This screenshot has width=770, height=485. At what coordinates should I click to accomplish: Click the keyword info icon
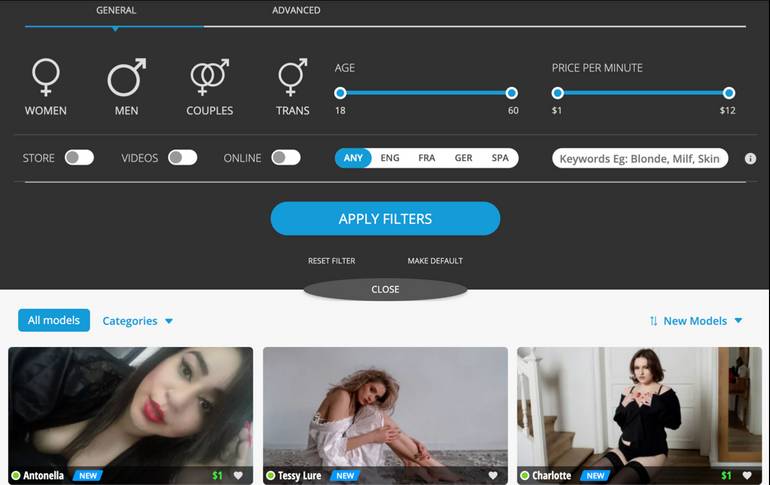tap(750, 159)
